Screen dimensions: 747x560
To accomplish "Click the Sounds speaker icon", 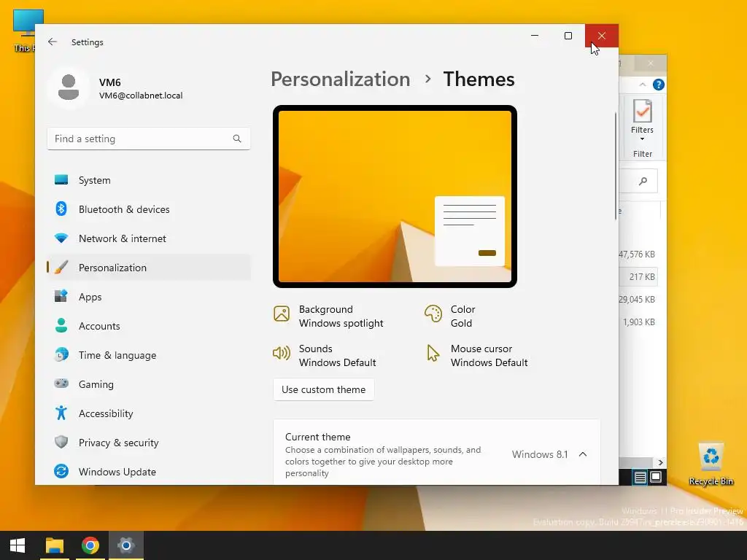I will click(x=282, y=353).
